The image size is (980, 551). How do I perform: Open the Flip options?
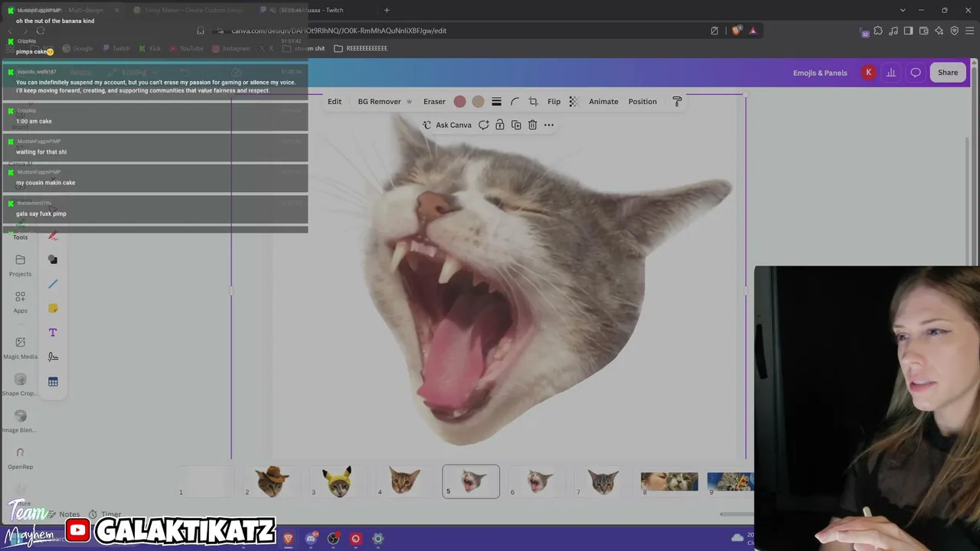554,102
